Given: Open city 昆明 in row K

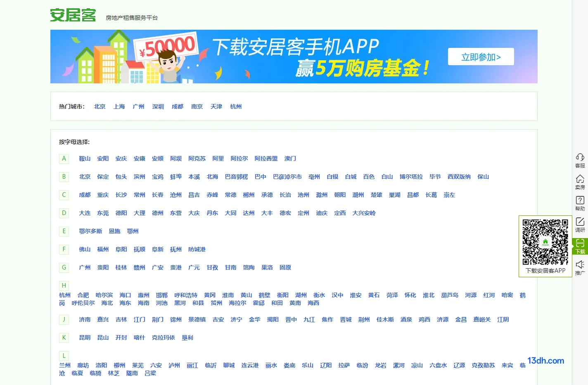Looking at the screenshot, I should coord(85,338).
